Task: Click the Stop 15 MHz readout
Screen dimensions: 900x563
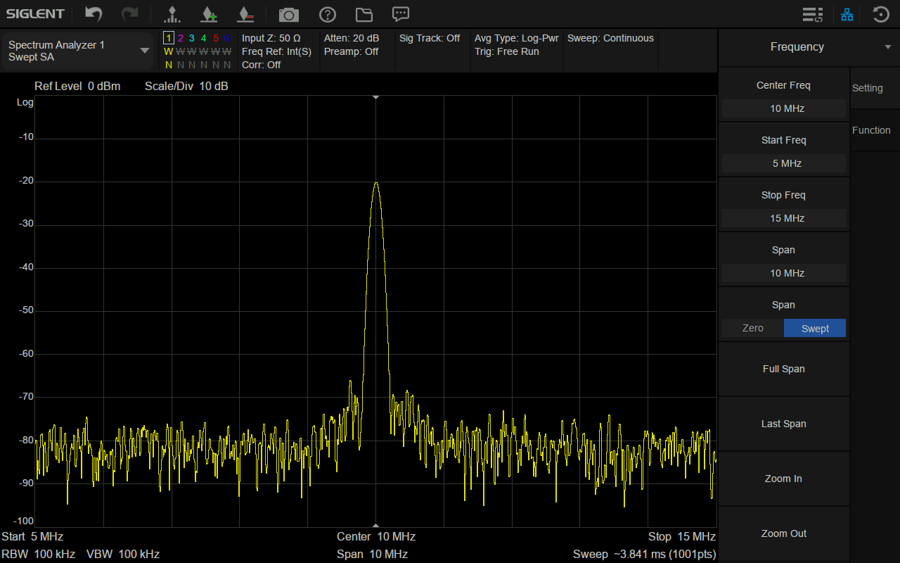Action: click(682, 537)
